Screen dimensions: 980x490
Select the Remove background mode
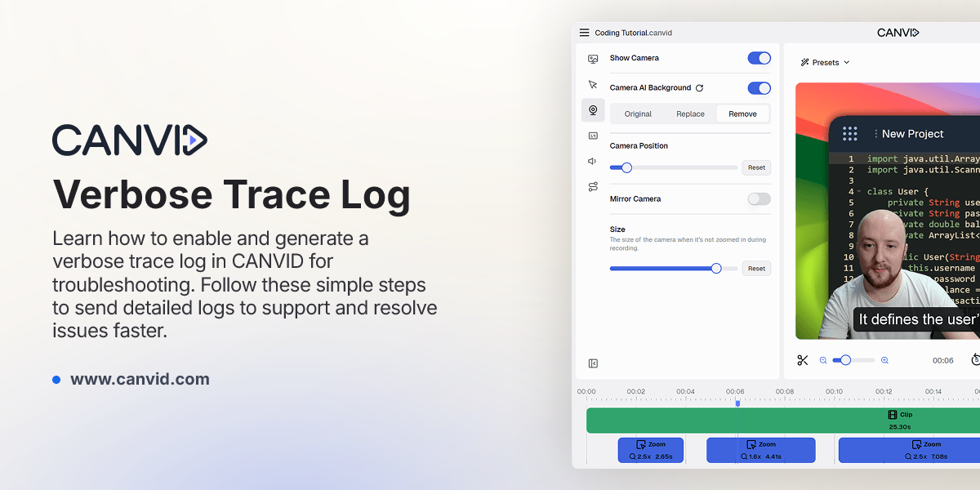click(742, 114)
